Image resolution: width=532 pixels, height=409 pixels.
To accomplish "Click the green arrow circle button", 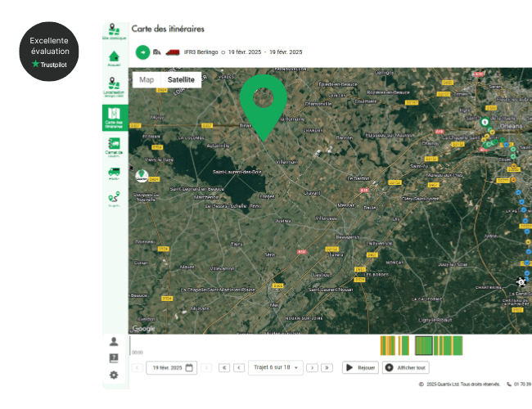I will click(x=143, y=52).
